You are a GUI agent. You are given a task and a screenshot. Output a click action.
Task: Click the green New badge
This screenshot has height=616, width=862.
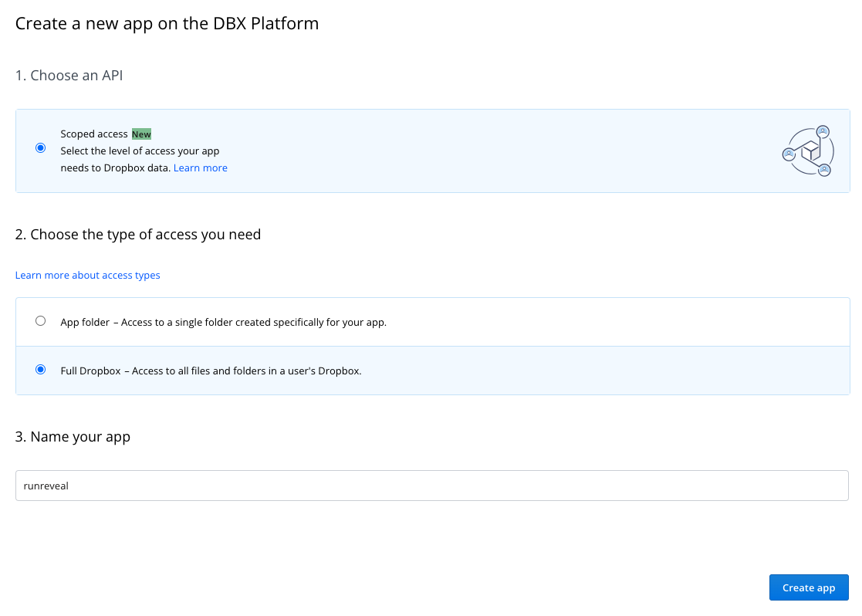(141, 134)
